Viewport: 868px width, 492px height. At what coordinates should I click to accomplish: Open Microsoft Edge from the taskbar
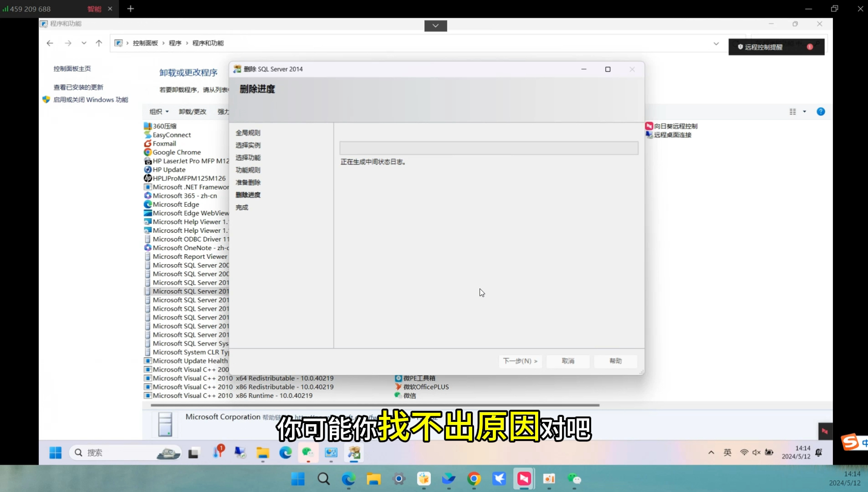(348, 479)
